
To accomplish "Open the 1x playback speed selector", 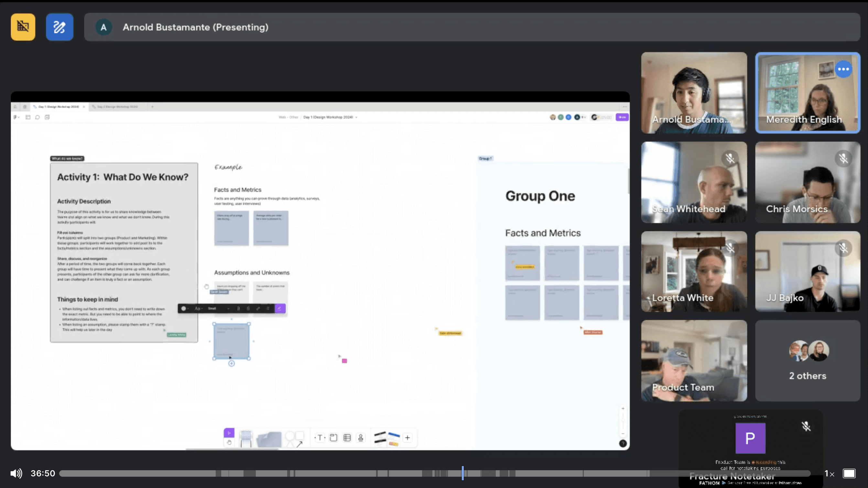I will pos(829,473).
